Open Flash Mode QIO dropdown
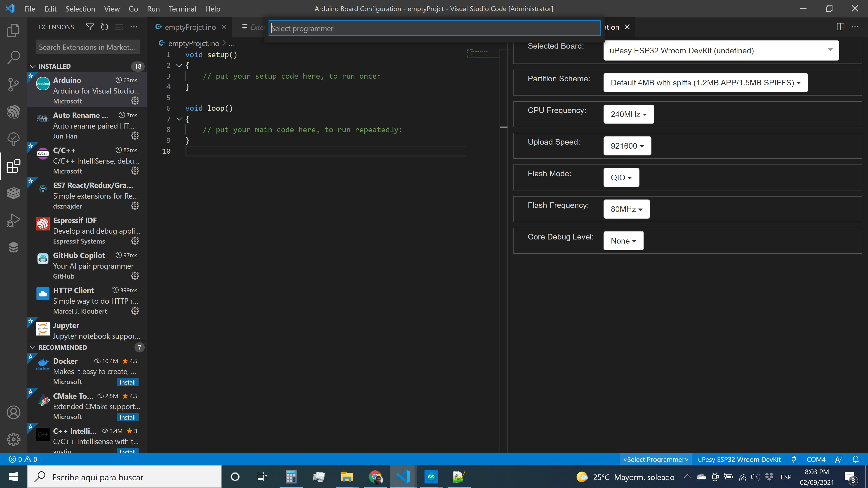 621,178
